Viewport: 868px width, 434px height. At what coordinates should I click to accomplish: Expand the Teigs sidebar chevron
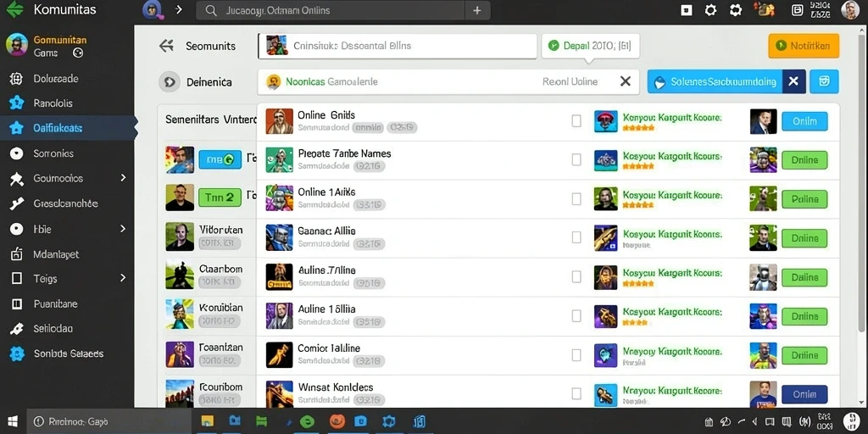click(123, 278)
